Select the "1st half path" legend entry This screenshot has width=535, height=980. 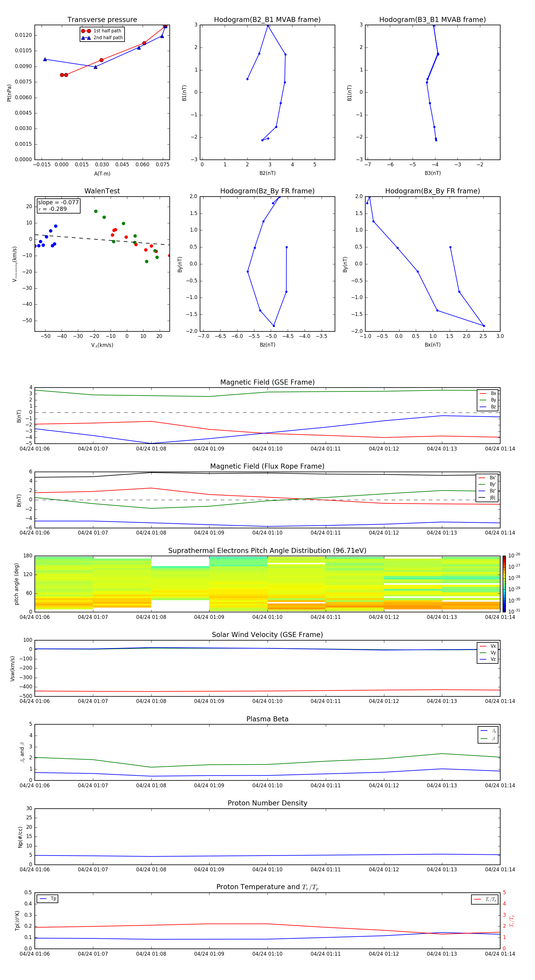tap(102, 31)
